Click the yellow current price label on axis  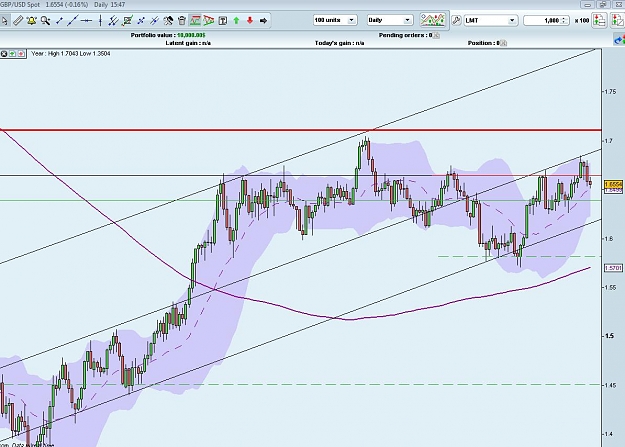click(613, 185)
